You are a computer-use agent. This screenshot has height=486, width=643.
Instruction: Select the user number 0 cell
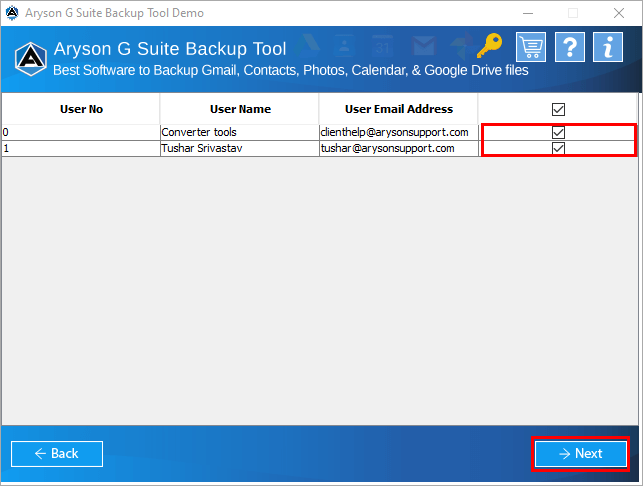[81, 132]
